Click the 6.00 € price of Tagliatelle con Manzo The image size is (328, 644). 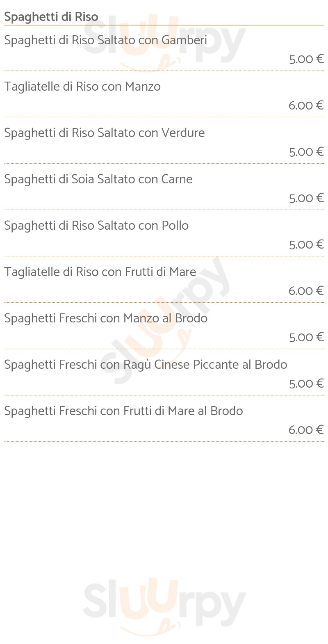click(306, 105)
